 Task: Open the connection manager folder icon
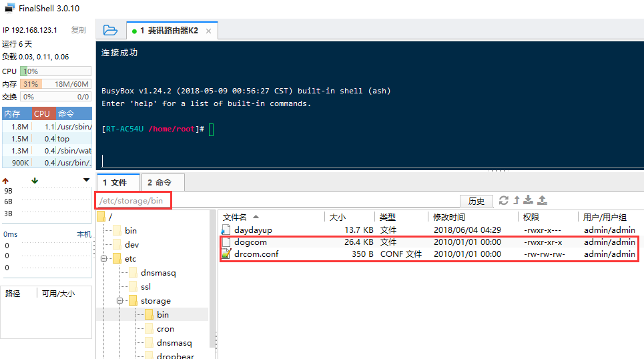[110, 30]
